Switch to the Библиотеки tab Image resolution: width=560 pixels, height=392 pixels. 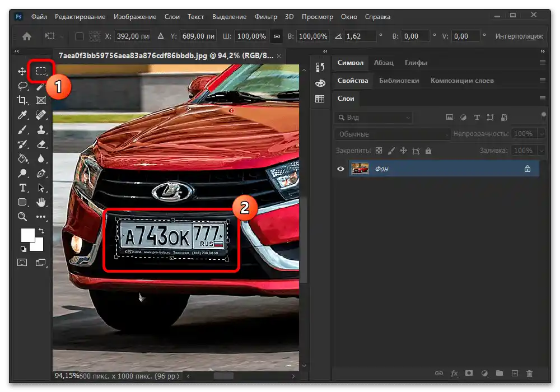pyautogui.click(x=399, y=81)
